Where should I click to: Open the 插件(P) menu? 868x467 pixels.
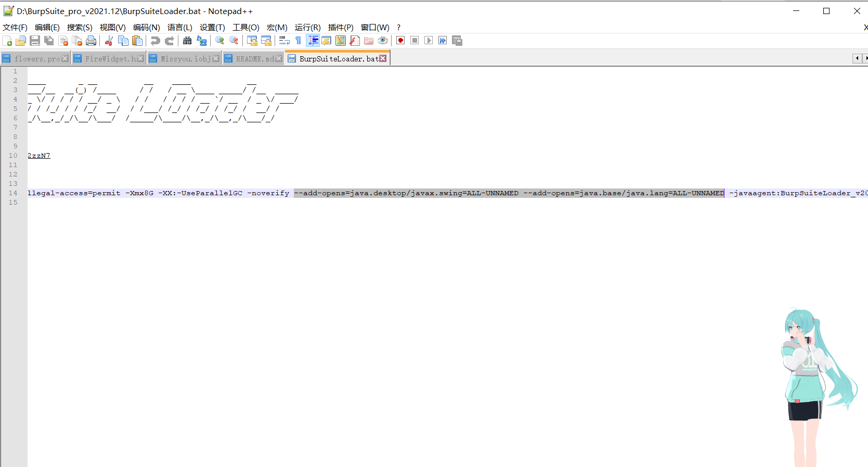click(341, 27)
